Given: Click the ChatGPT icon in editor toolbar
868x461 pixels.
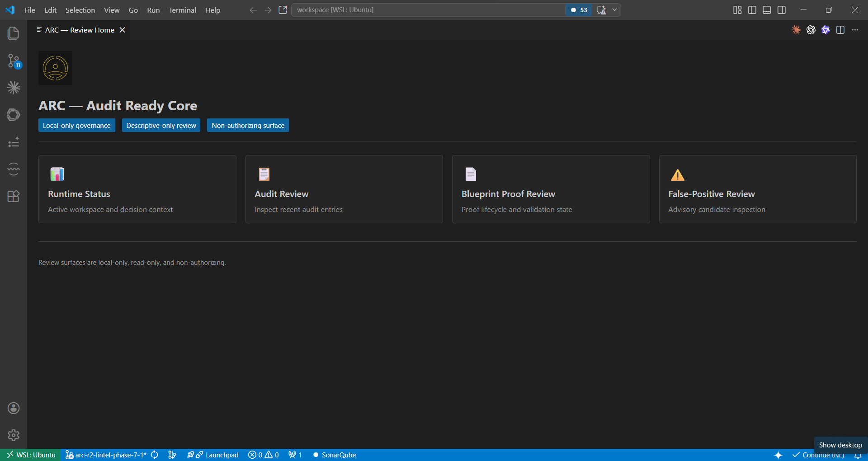Looking at the screenshot, I should coord(811,30).
